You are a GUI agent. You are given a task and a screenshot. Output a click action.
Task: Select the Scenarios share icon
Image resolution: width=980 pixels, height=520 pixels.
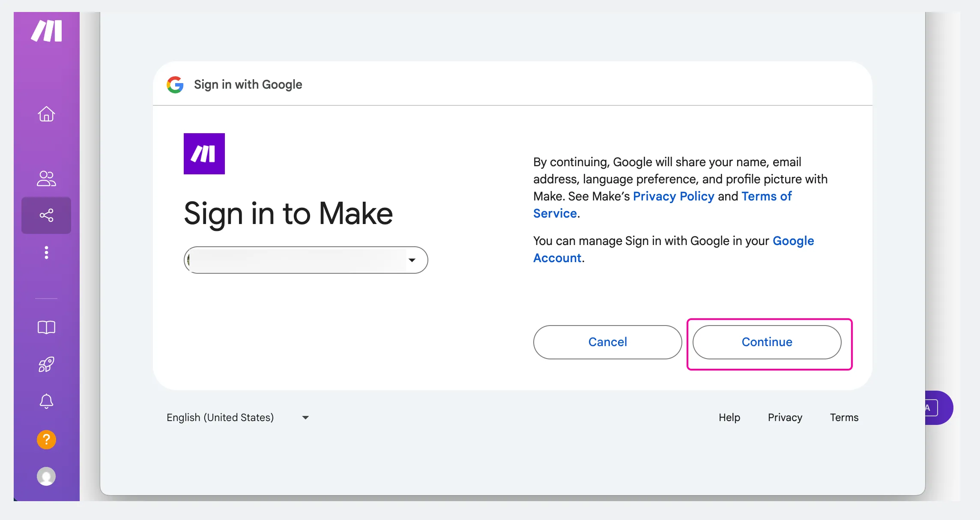pos(46,215)
